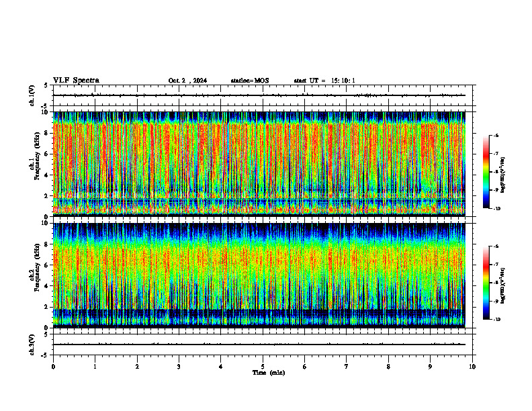This screenshot has height=411, width=532.
Task: Click the time axis tick label "1"
Action: [95, 367]
